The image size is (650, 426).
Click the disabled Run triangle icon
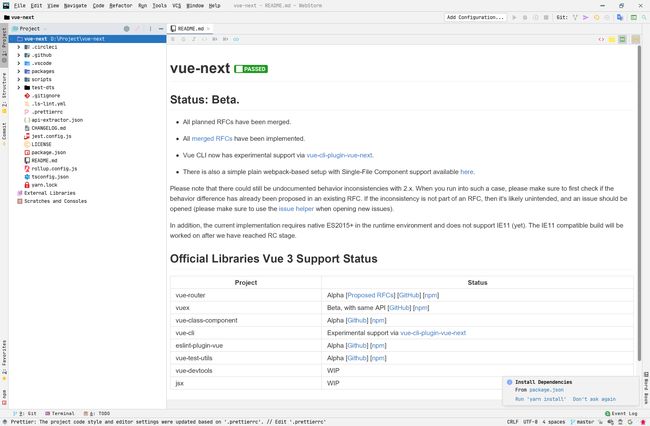pyautogui.click(x=514, y=17)
